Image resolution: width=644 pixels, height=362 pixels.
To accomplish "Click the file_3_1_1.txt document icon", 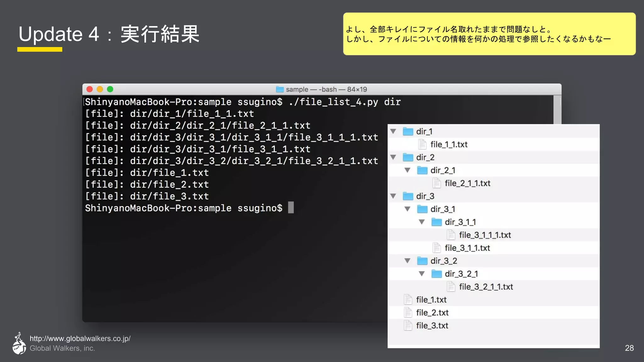I will coord(437,248).
